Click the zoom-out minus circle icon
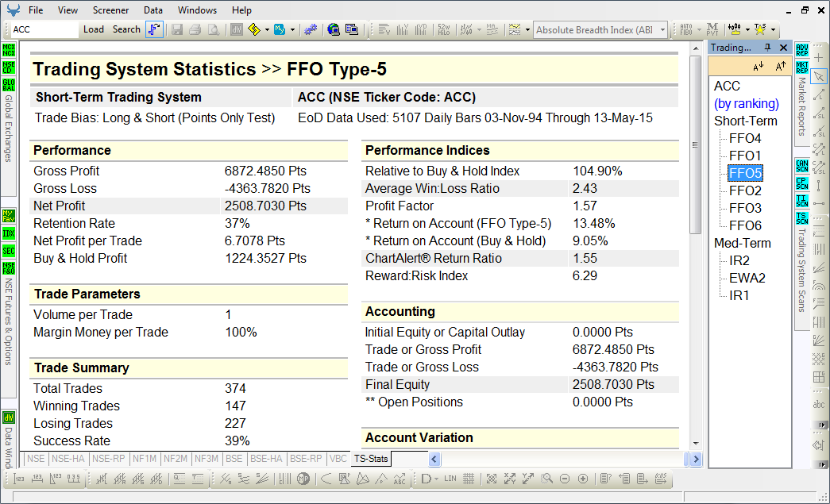The height and width of the screenshot is (504, 830). tap(565, 479)
